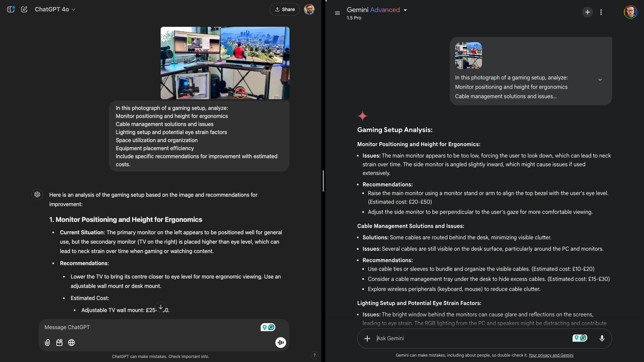Toggle the Gemini Advanced profile avatar
The image size is (644, 362).
(631, 12)
